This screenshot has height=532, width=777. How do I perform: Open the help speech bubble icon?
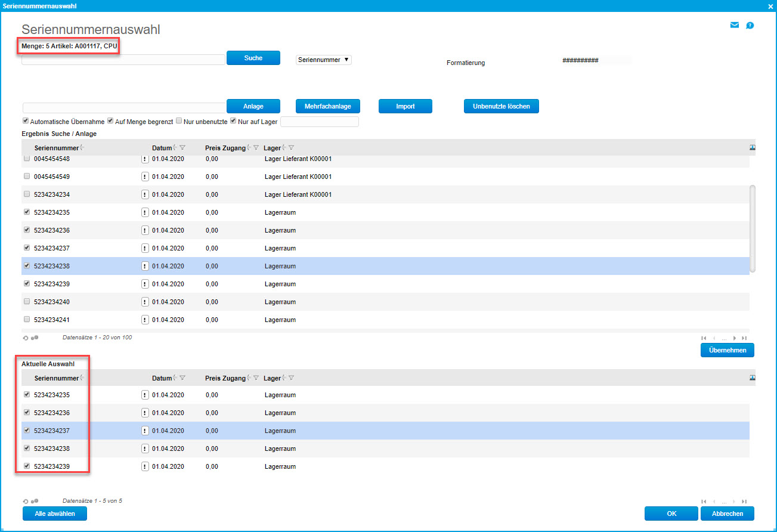(x=750, y=25)
